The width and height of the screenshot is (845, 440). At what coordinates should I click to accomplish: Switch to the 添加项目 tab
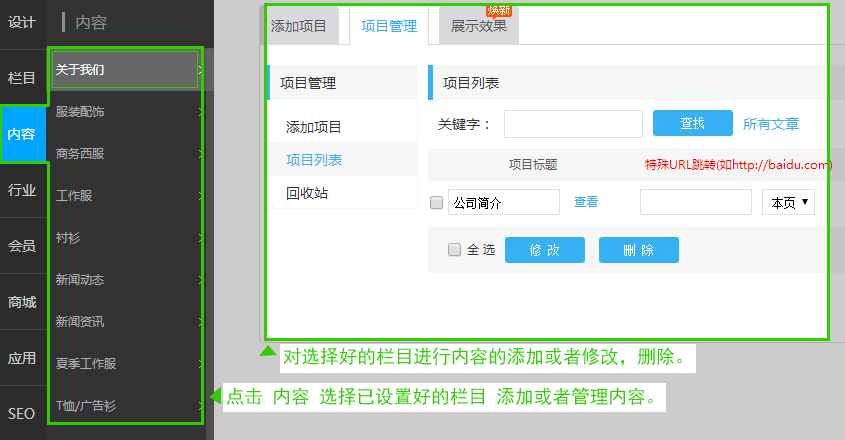click(x=299, y=26)
